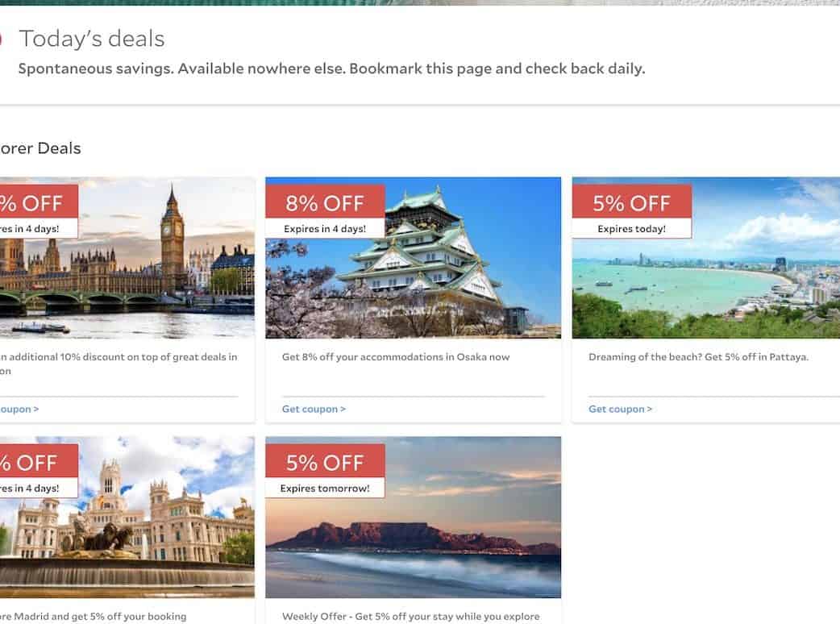Select the Expires tomorrow! label

pyautogui.click(x=325, y=488)
